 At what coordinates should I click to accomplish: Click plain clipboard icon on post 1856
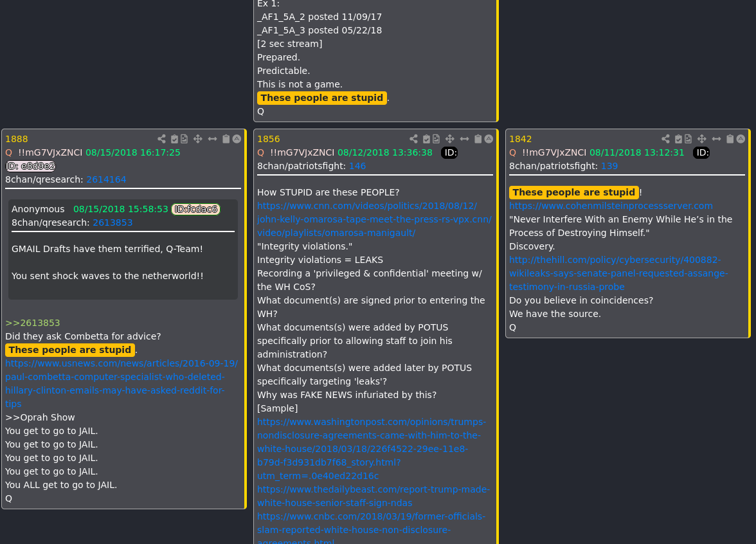[x=478, y=139]
